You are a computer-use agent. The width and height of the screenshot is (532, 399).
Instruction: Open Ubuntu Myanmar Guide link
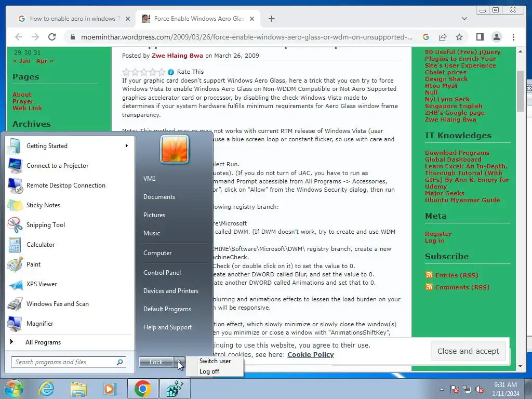click(462, 200)
